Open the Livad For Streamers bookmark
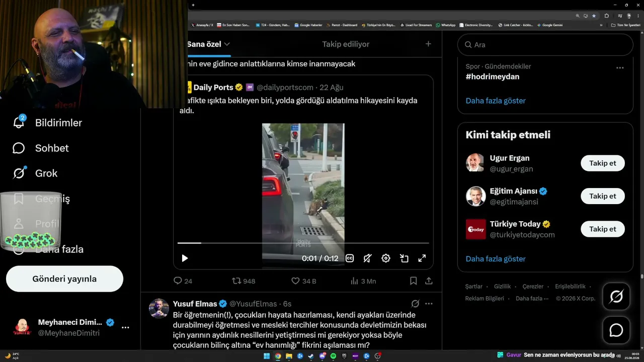644x362 pixels. (x=417, y=25)
